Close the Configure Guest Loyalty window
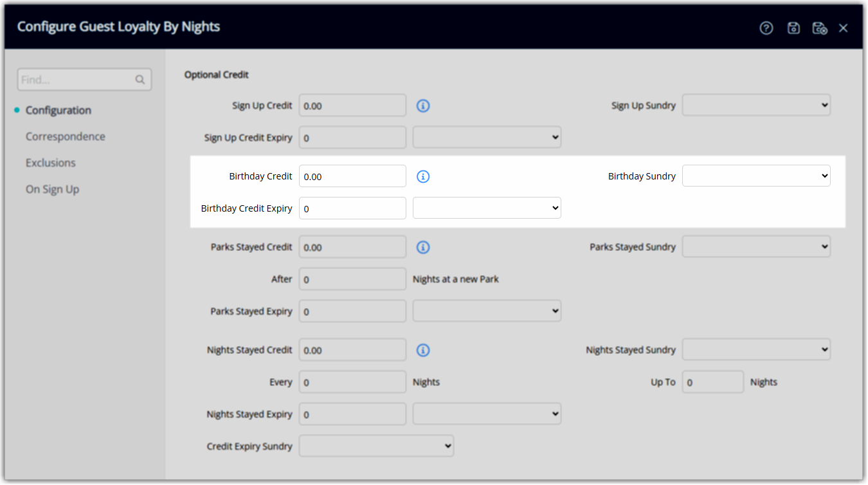This screenshot has height=485, width=868. (844, 28)
